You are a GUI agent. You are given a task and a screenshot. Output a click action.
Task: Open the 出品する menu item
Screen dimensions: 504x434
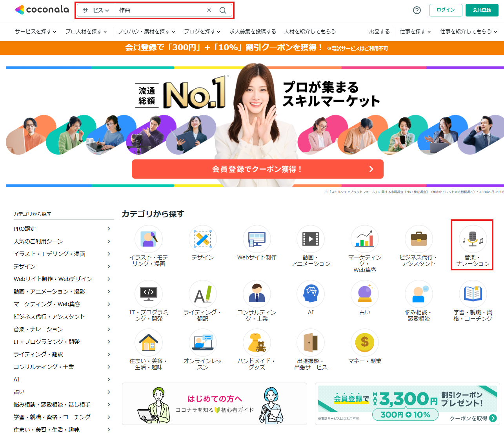[x=379, y=31]
